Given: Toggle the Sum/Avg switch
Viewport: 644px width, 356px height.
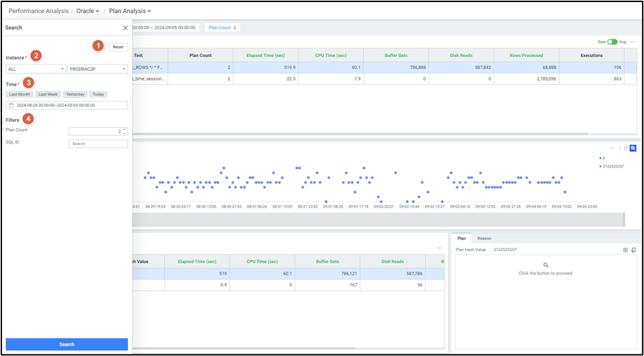Looking at the screenshot, I should [x=612, y=42].
